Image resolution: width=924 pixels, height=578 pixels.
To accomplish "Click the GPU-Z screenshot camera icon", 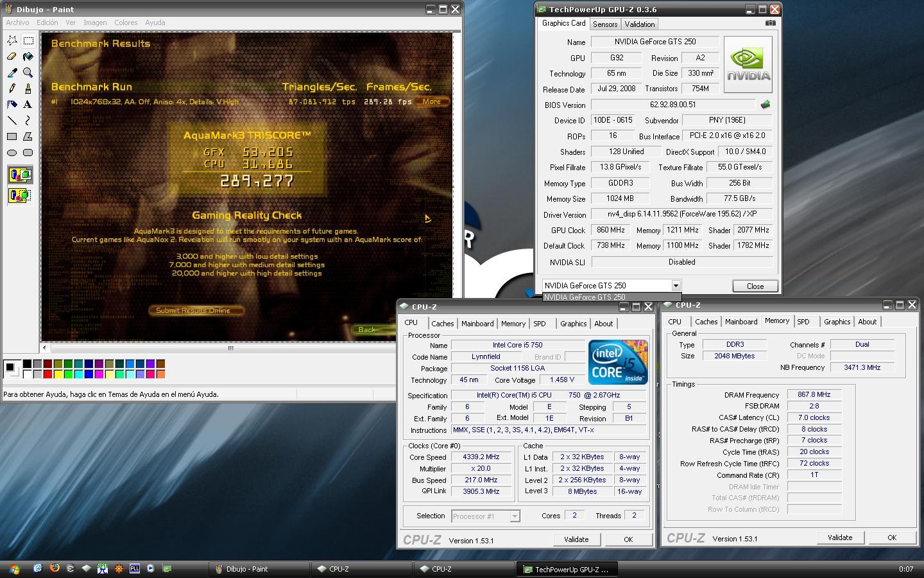I will click(771, 23).
